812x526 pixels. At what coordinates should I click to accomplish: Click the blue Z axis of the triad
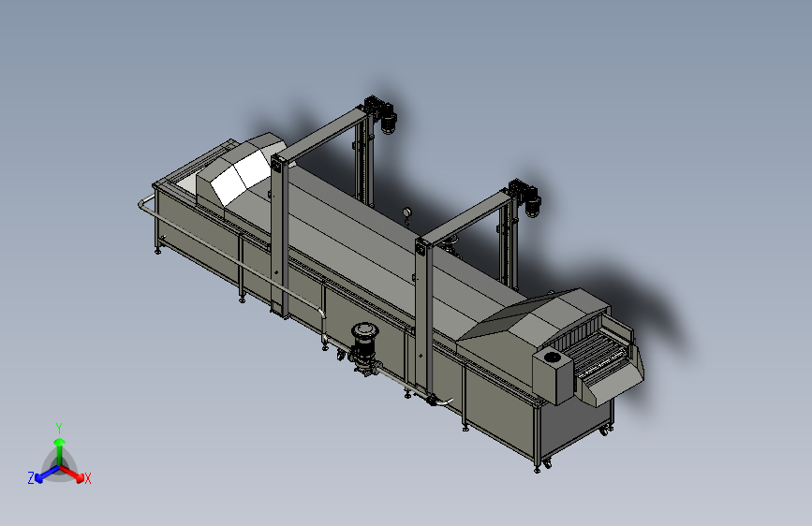(x=46, y=475)
